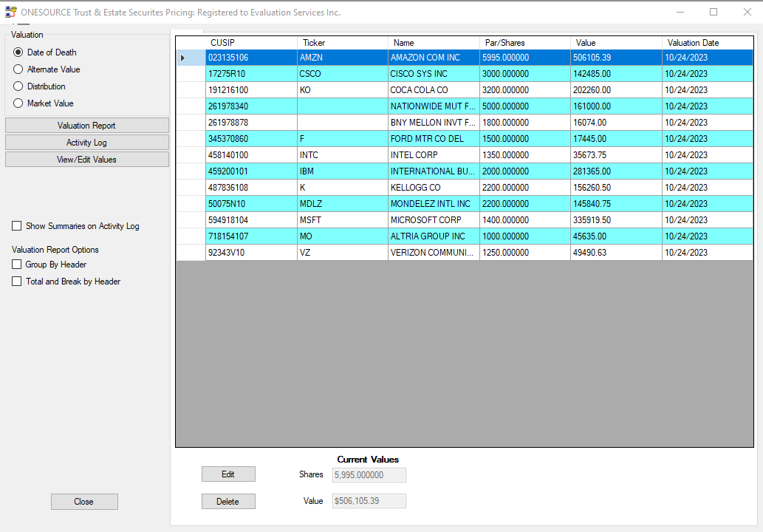763x532 pixels.
Task: Click value 142485.00 cell
Action: [x=616, y=74]
